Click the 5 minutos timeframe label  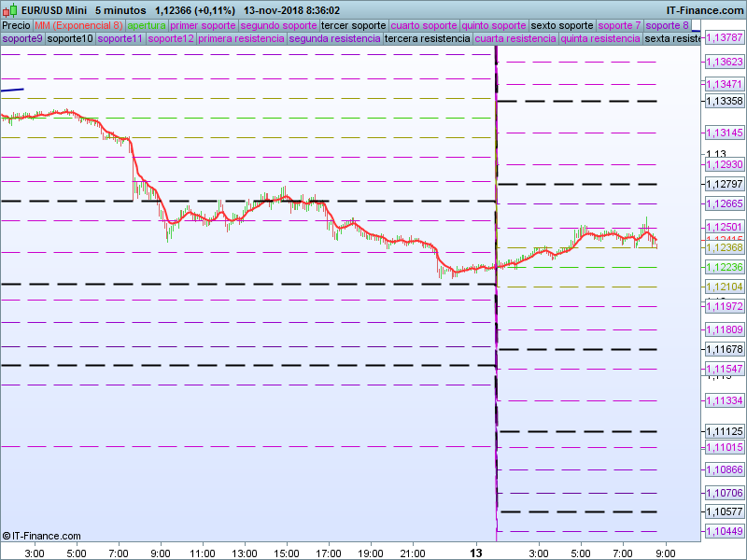point(120,10)
